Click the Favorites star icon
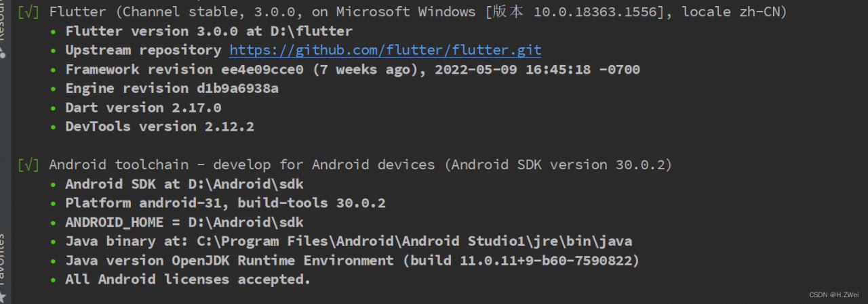868x304 pixels. [x=3, y=297]
